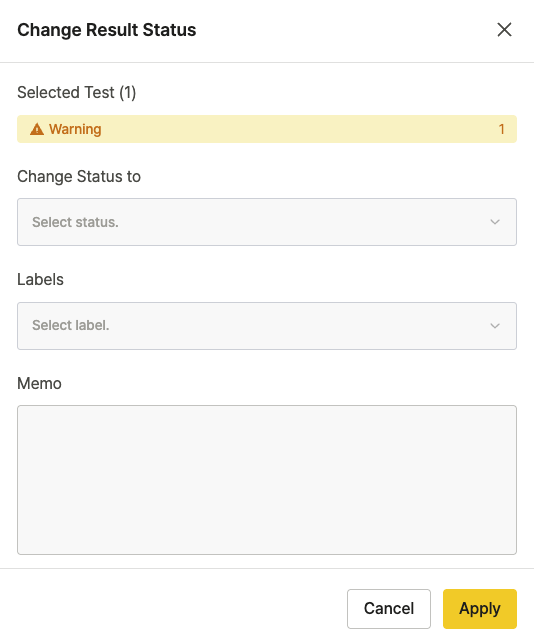This screenshot has height=644, width=534.
Task: Click the chevron arrow in the status dropdown
Action: point(495,222)
